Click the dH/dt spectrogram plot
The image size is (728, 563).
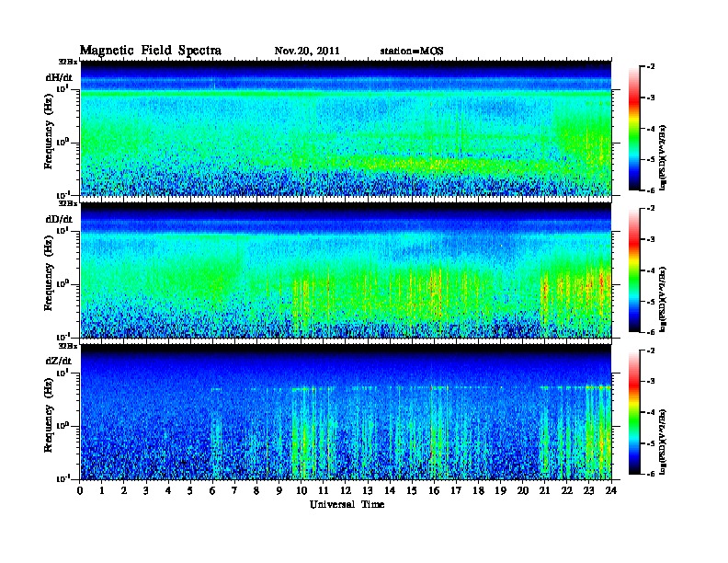[x=346, y=128]
